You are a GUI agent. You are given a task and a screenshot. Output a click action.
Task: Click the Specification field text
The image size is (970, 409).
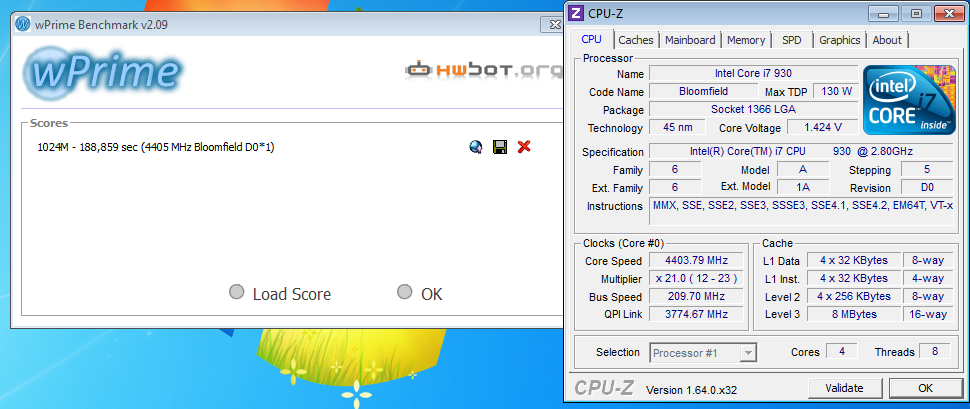coord(800,152)
